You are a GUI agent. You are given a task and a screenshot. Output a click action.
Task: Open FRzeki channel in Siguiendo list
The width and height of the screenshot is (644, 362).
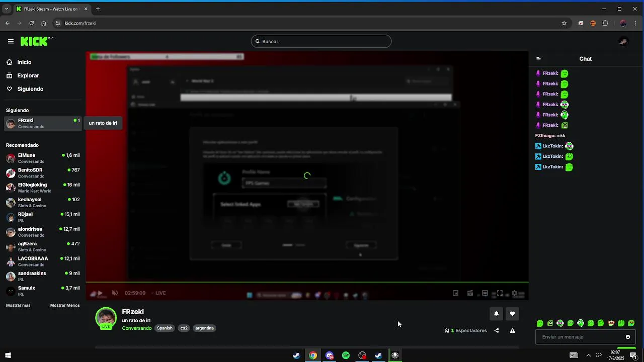pyautogui.click(x=43, y=123)
